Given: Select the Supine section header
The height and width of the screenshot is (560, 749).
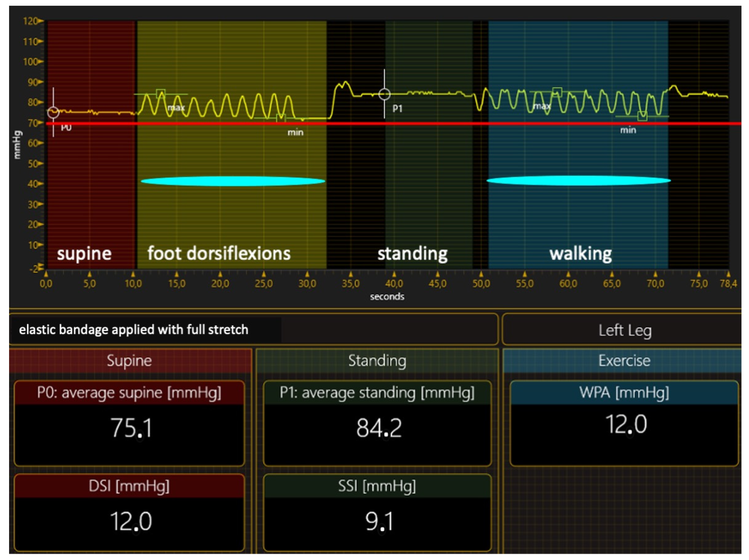Looking at the screenshot, I should pos(129,361).
